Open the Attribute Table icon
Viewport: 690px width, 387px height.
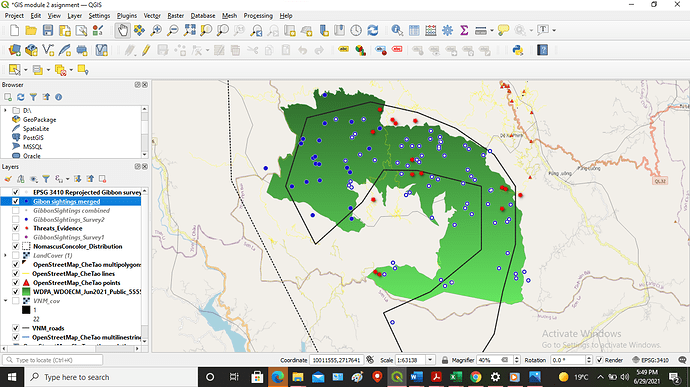[414, 30]
